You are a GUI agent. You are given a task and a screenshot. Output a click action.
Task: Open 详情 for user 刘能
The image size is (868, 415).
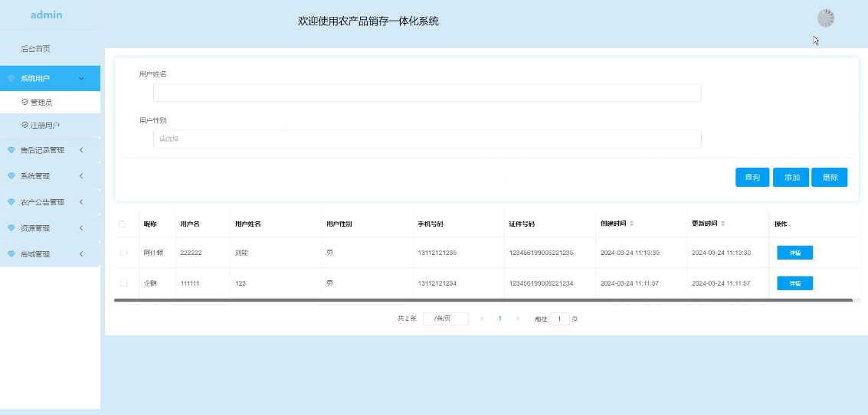(x=795, y=253)
